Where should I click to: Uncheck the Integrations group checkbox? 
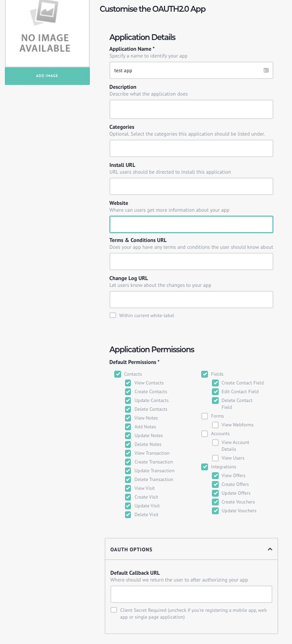click(x=205, y=467)
